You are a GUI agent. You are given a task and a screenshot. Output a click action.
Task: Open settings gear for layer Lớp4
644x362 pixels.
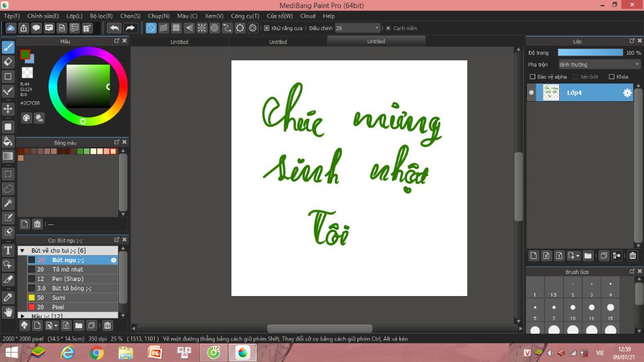627,93
